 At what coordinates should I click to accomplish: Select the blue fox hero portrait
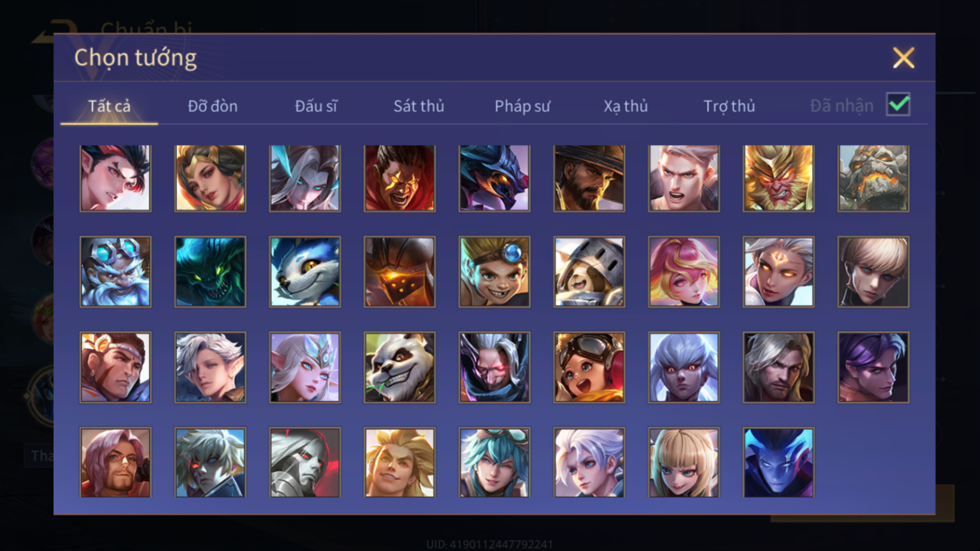(305, 272)
